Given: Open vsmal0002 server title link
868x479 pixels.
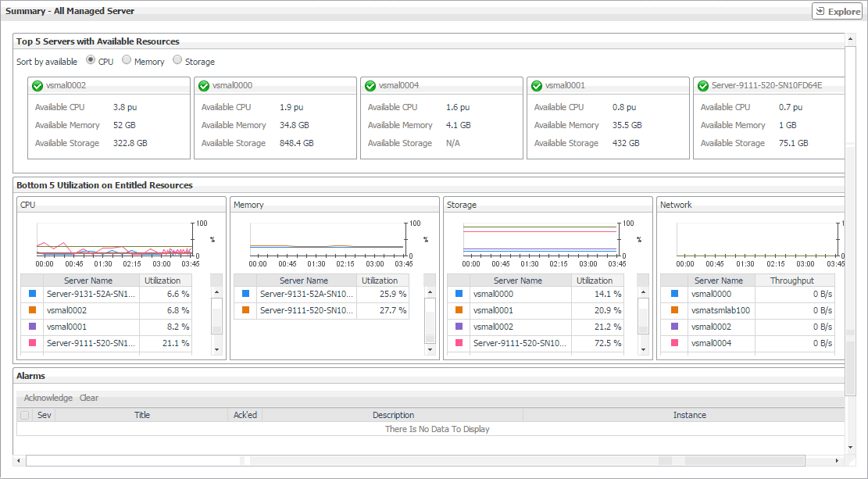Looking at the screenshot, I should 66,86.
